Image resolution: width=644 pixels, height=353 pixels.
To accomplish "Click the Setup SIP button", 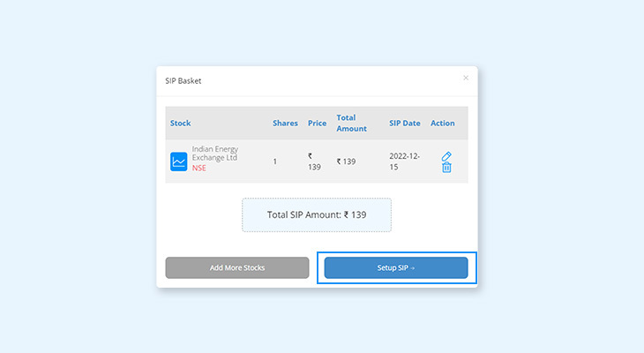I will point(396,267).
